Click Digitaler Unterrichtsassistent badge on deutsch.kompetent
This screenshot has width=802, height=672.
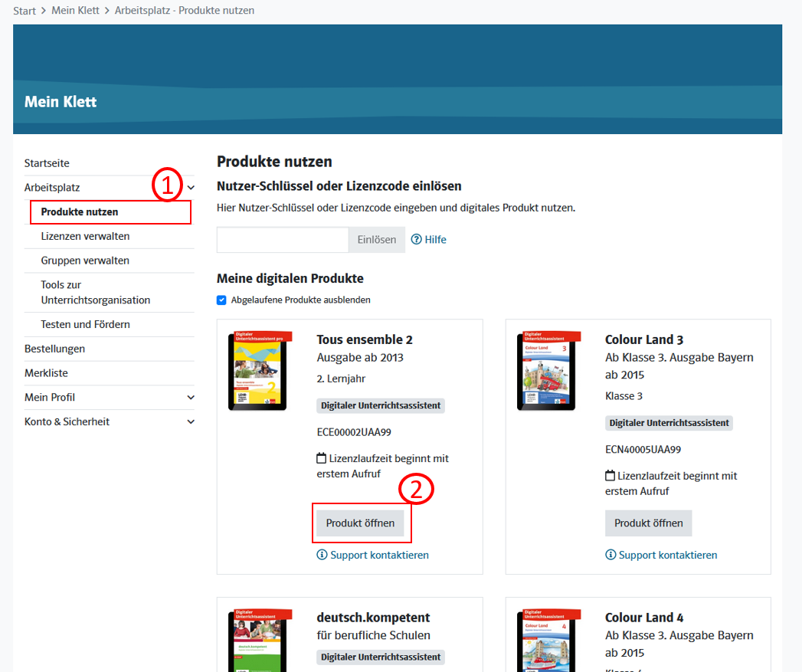pyautogui.click(x=381, y=657)
